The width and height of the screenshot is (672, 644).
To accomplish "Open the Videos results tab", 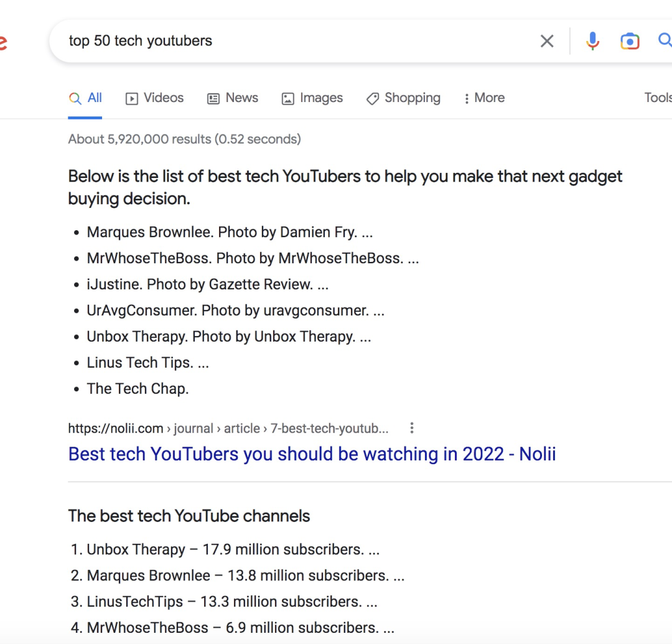I will (155, 98).
